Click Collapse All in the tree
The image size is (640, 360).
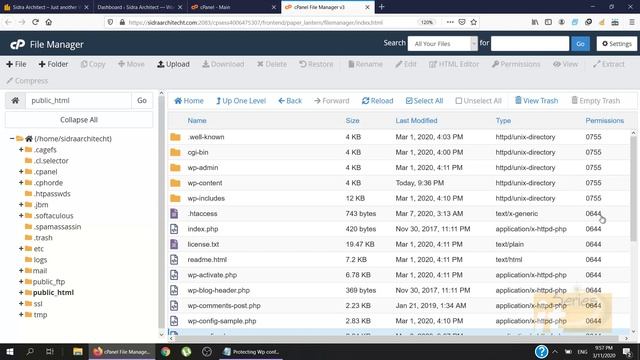(x=79, y=120)
